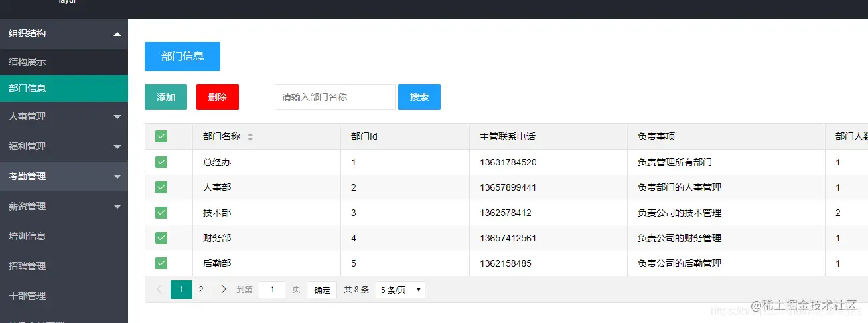Viewport: 868px width, 323px height.
Task: Click the green 添加 button
Action: tap(166, 97)
